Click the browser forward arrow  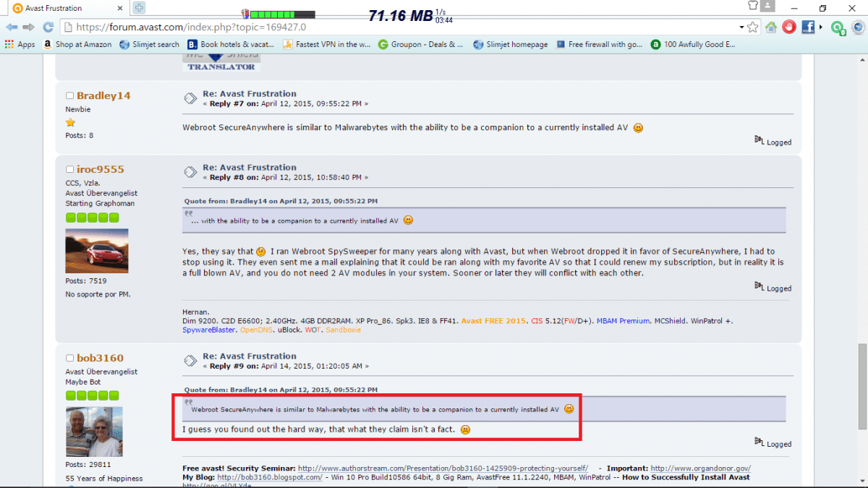29,27
